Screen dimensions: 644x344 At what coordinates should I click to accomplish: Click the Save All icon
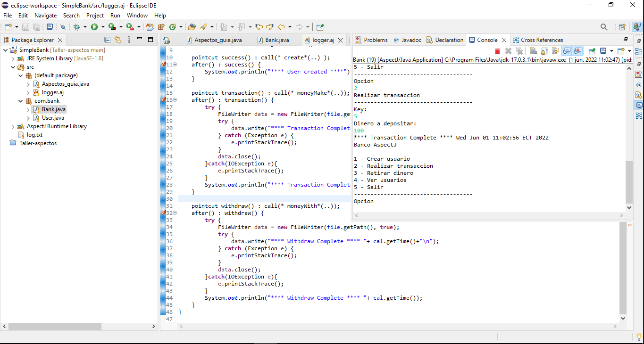tap(36, 27)
